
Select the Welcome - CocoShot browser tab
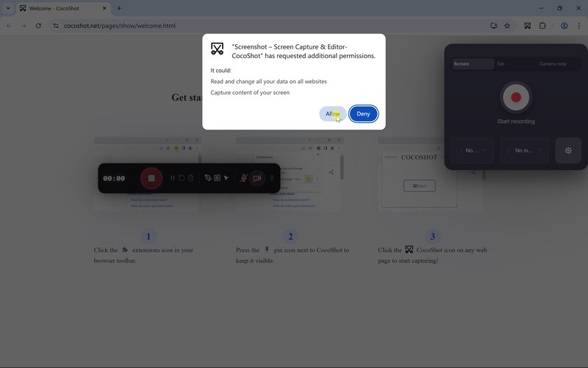[62, 8]
